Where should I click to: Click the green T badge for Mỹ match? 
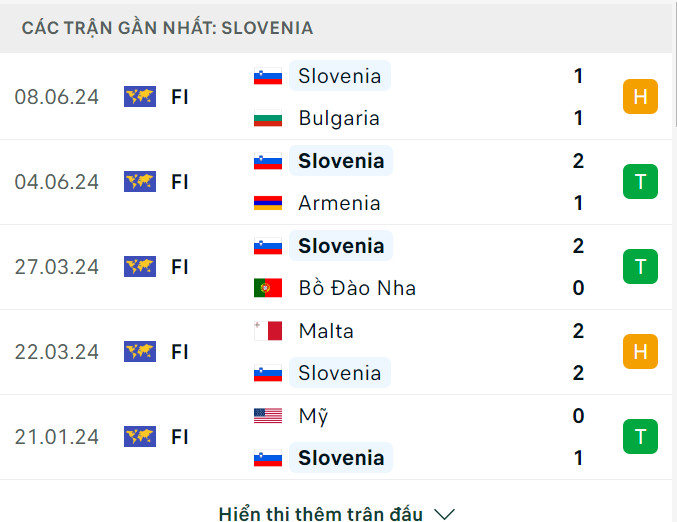tap(640, 437)
